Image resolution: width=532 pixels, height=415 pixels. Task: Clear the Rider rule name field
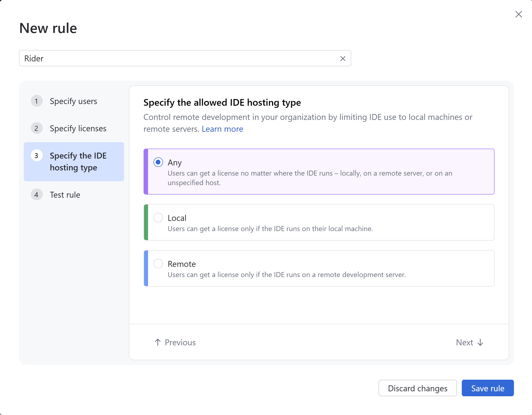343,58
